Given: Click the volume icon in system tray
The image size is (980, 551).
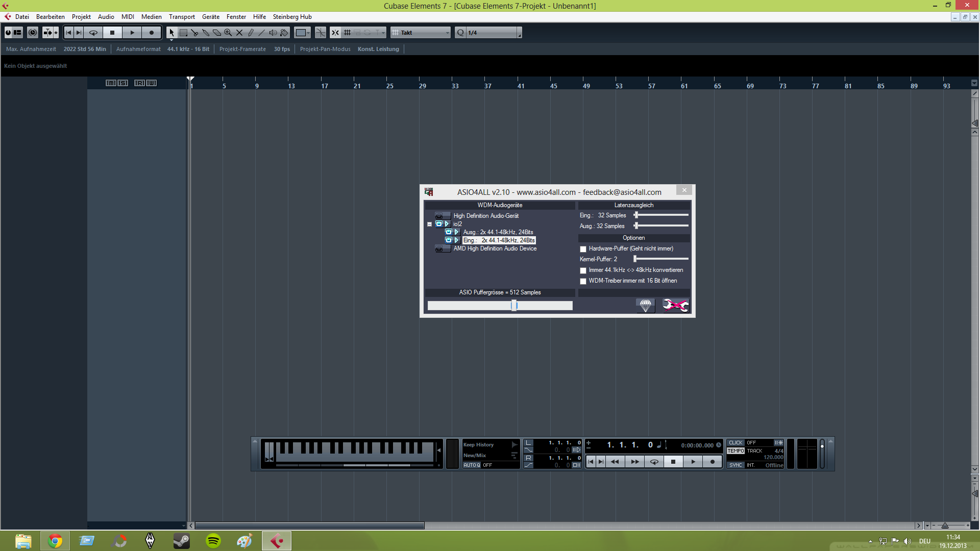Looking at the screenshot, I should coord(907,541).
